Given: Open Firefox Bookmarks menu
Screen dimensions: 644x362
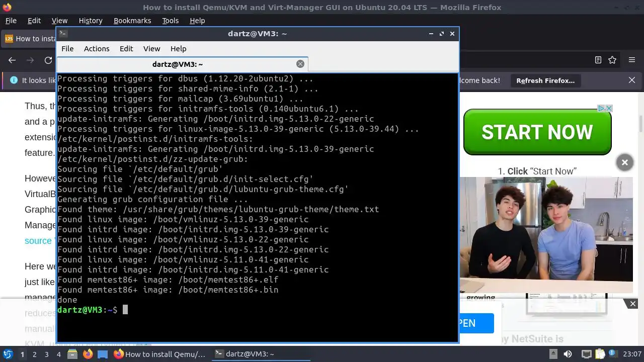Looking at the screenshot, I should (x=132, y=21).
